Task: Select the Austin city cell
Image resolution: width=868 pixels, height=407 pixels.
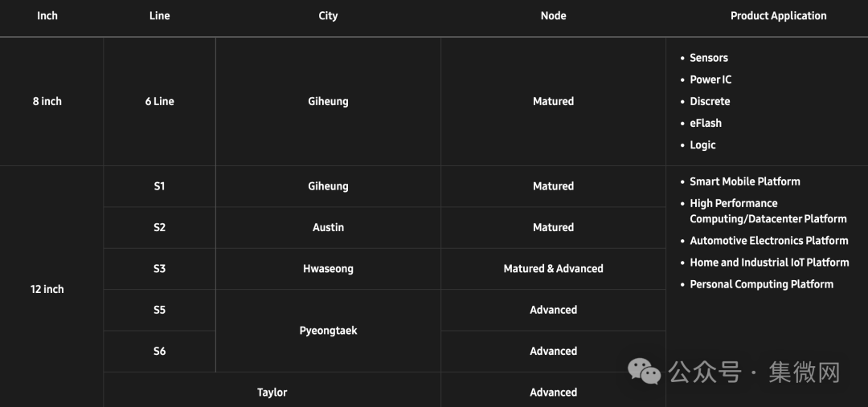Action: click(x=328, y=227)
